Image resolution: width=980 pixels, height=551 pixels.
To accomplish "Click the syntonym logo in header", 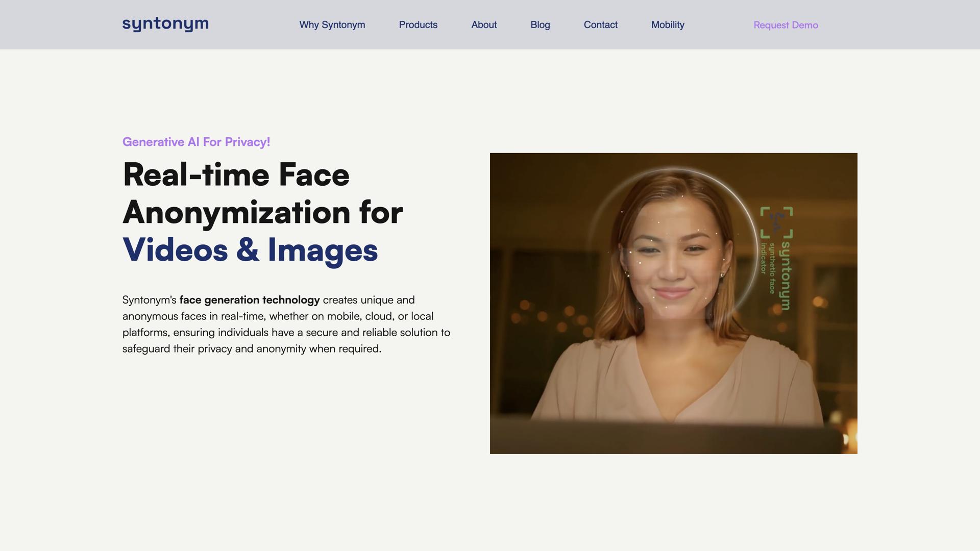I will coord(165,24).
